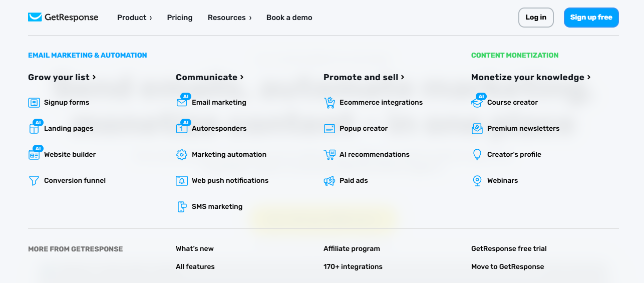
Task: Click the GetResponse envelope logo
Action: point(35,18)
